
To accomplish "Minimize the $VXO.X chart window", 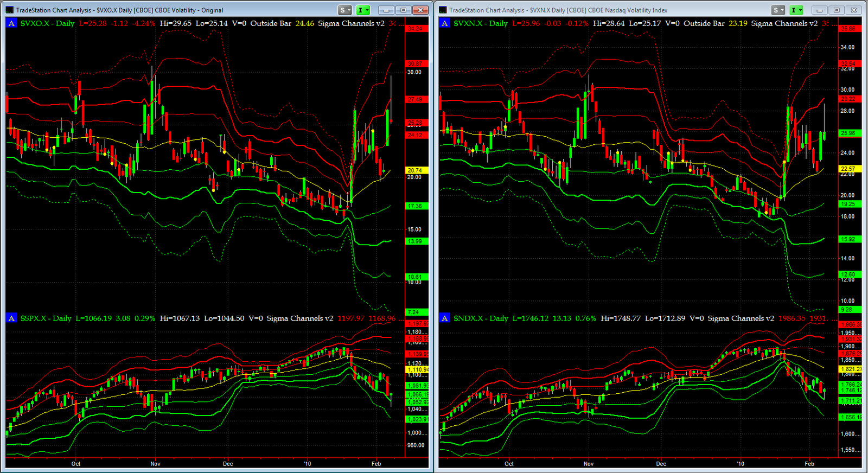I will coord(387,10).
